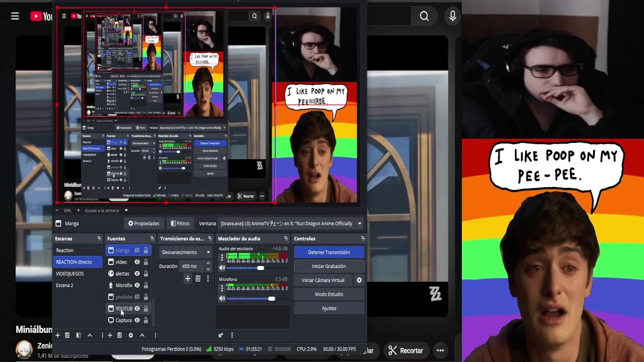Open the Zenless channel avatar
Image resolution: width=644 pixels, height=362 pixels.
[24, 349]
